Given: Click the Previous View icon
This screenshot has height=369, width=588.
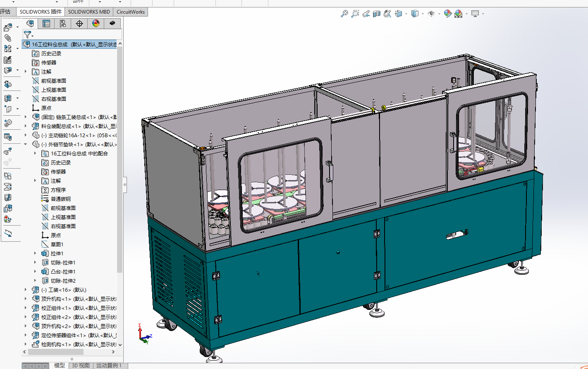Looking at the screenshot, I should coord(366,14).
